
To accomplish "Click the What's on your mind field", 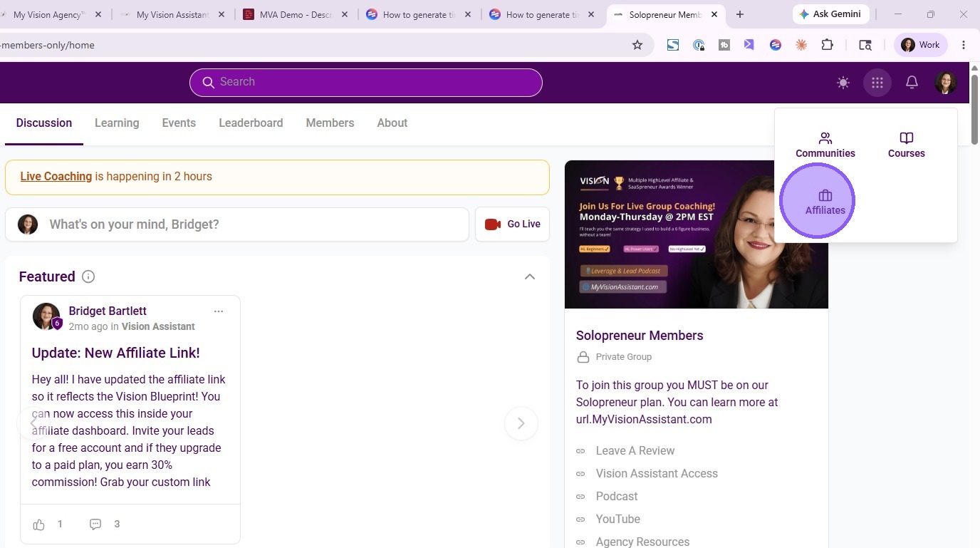I will pyautogui.click(x=237, y=224).
